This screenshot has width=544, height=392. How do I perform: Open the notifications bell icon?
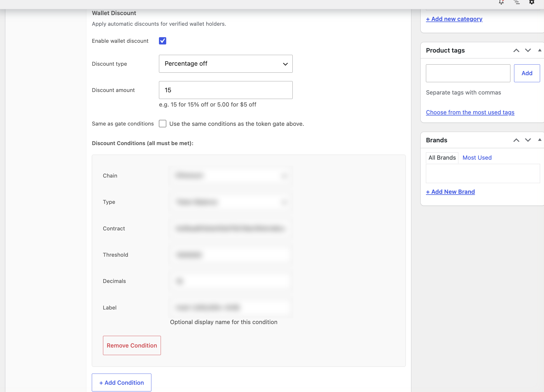coord(501,2)
